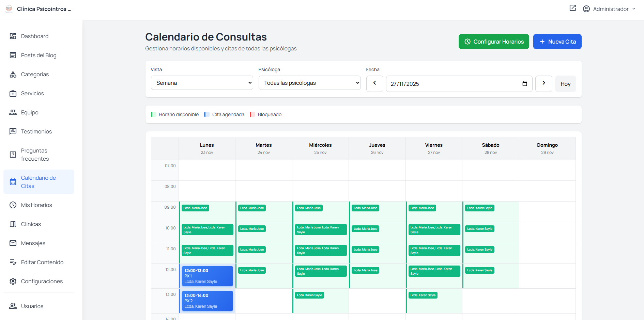Click Lunes 09:00 Lcda. María Jose slot

coord(195,208)
